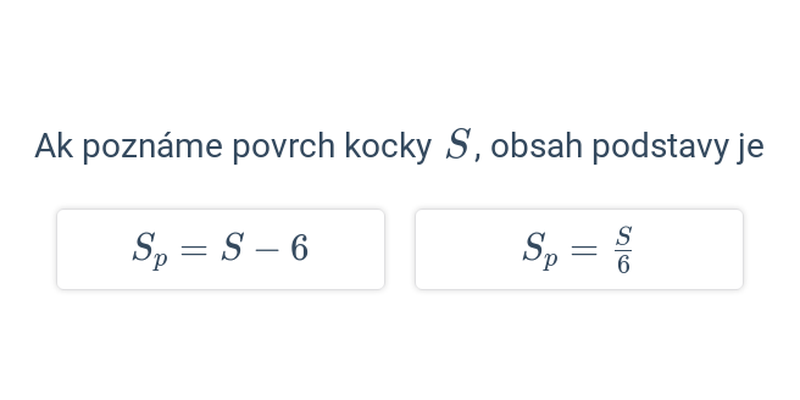
Task: Click the equals sign in the left answer
Action: pos(193,250)
